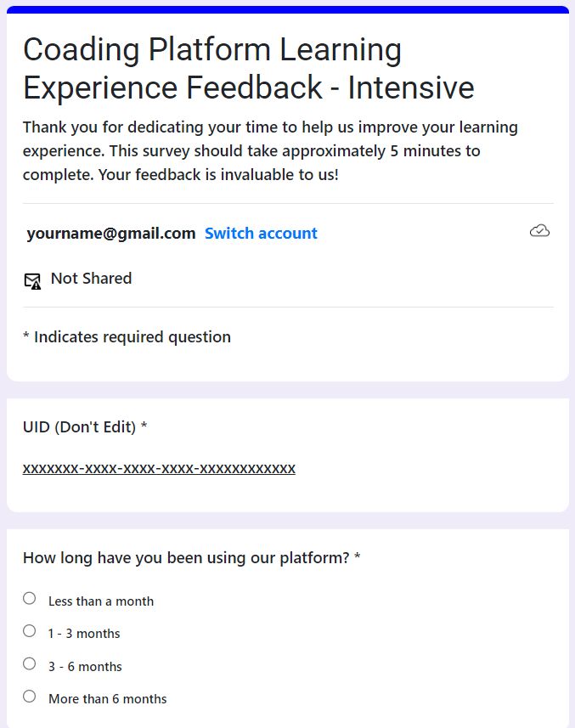This screenshot has height=728, width=575.
Task: Click the '1 - 3 months' label text
Action: (84, 634)
